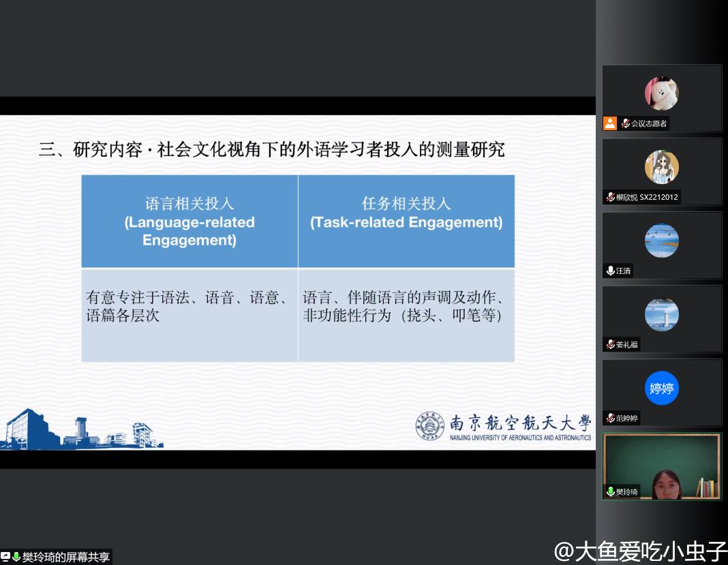This screenshot has width=728, height=565.
Task: Select the 会议志愿者 plush toy avatar
Action: (x=661, y=93)
